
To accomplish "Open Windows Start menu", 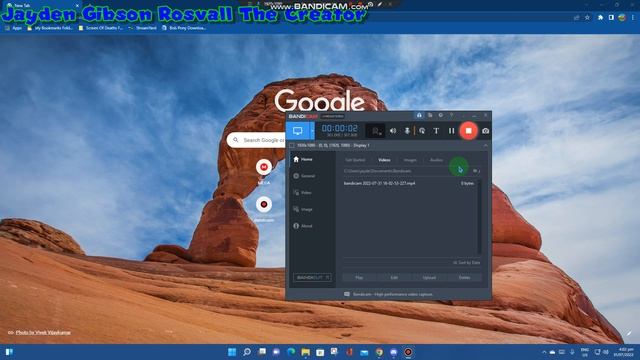I will (232, 352).
